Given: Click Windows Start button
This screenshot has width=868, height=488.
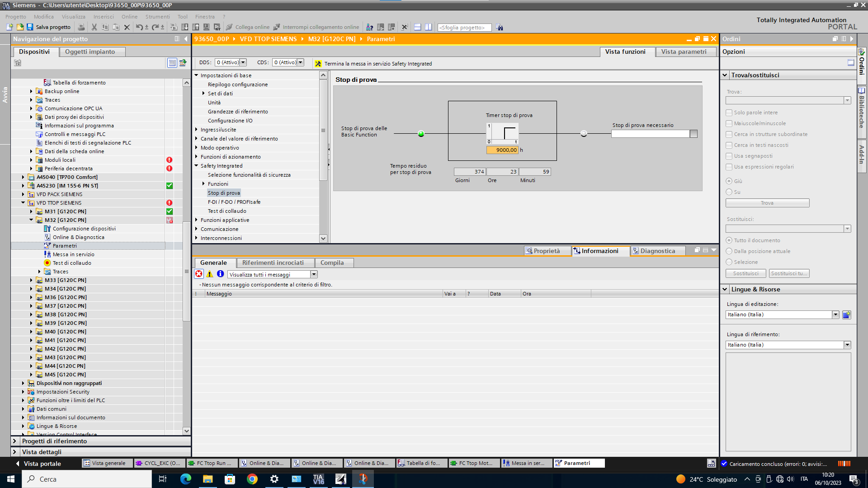Looking at the screenshot, I should pos(11,479).
